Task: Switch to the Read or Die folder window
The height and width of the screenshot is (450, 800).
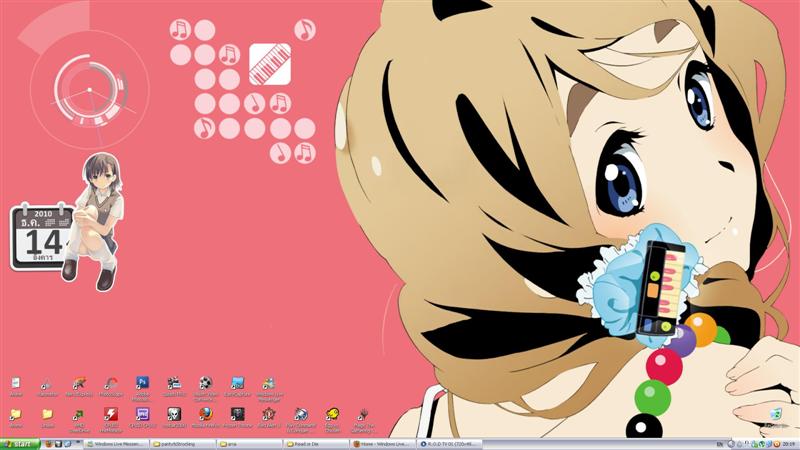Action: 316,444
